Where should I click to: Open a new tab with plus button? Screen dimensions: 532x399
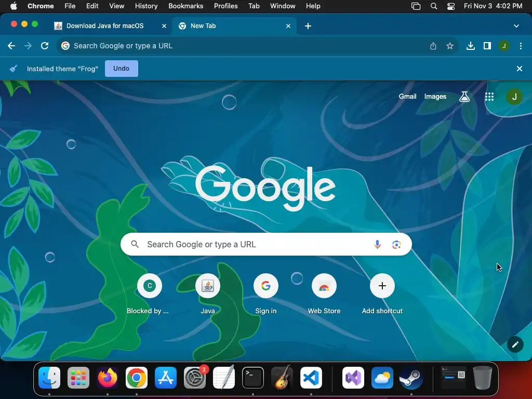[x=308, y=26]
